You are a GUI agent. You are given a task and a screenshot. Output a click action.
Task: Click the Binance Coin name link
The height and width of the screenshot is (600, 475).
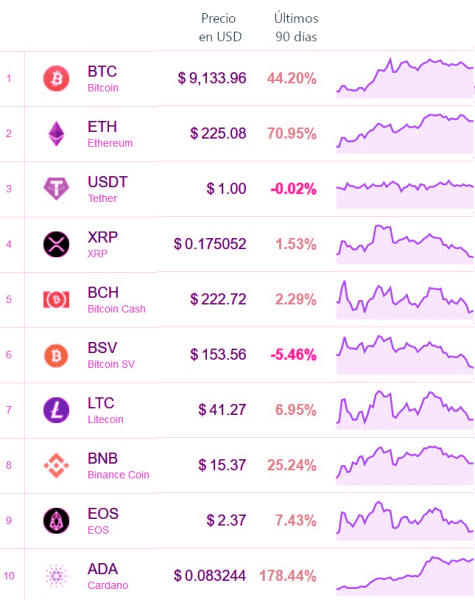click(x=118, y=475)
